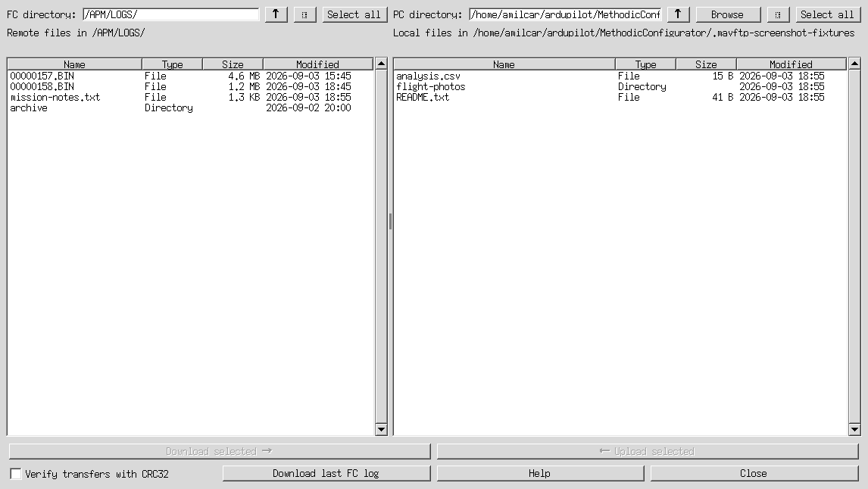Screen dimensions: 868x489
Task: Click the small icon button beside FC Select all
Action: [304, 14]
